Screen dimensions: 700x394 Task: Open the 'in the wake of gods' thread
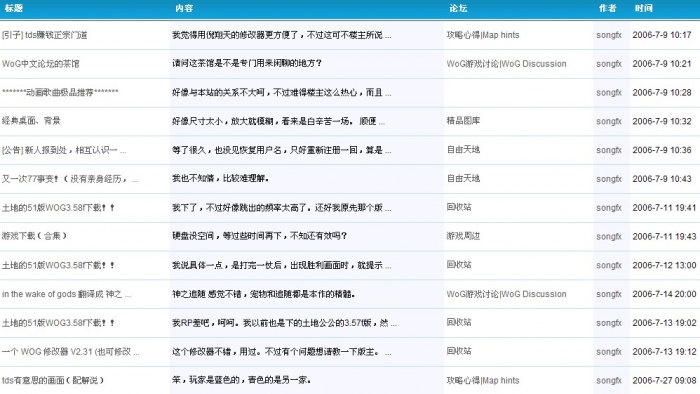tap(67, 294)
